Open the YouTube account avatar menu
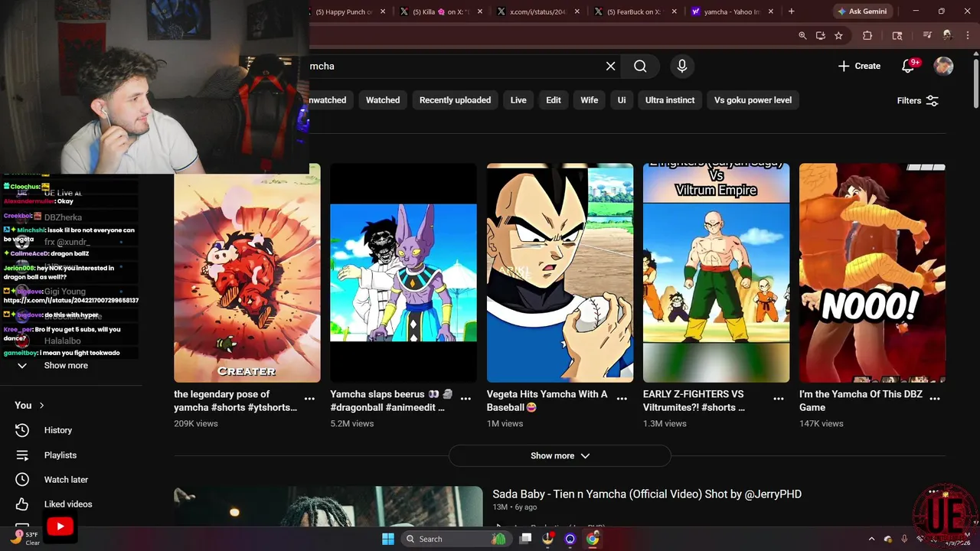This screenshot has height=551, width=980. [x=943, y=67]
